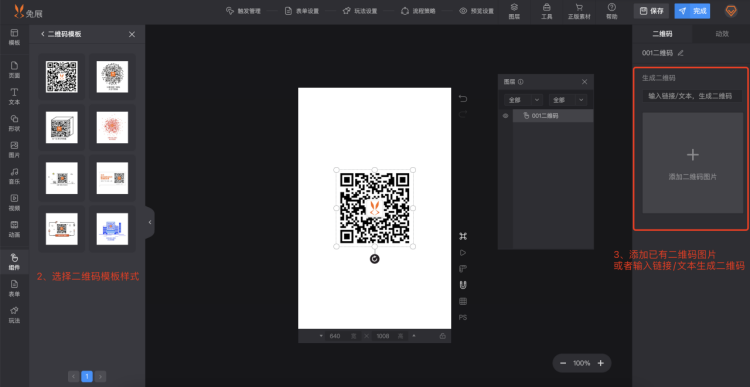Click the fullscreen fit icon beside canvas

[463, 236]
